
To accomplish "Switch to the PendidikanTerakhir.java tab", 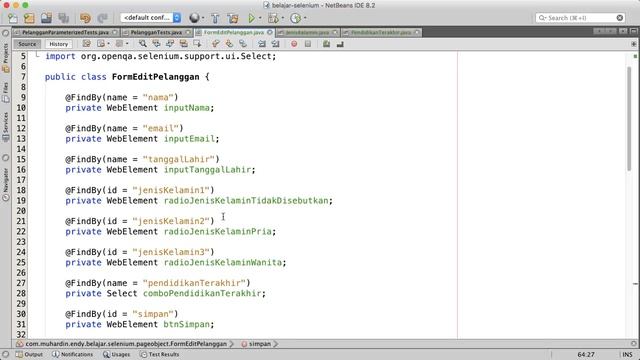I will [x=380, y=32].
